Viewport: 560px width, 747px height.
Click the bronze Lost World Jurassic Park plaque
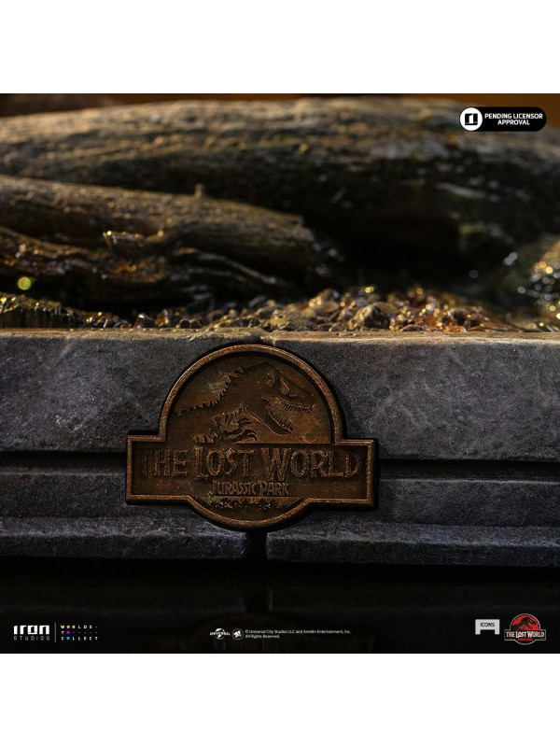pos(251,436)
